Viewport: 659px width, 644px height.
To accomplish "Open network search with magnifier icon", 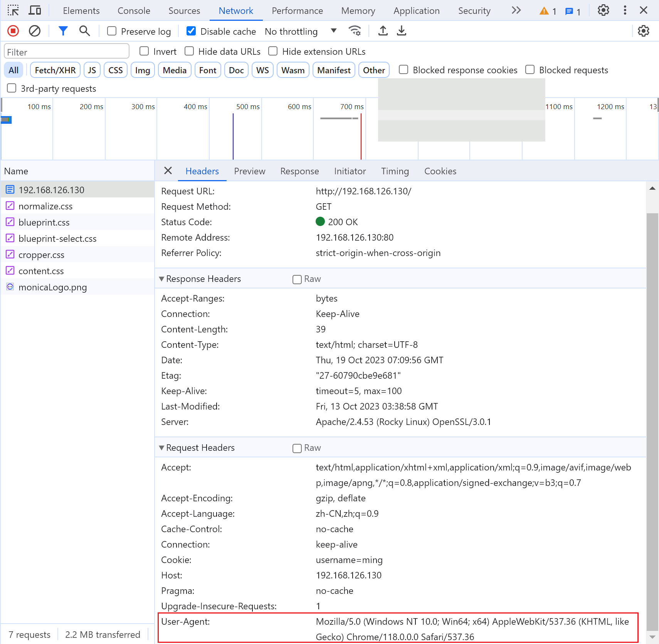I will 84,31.
